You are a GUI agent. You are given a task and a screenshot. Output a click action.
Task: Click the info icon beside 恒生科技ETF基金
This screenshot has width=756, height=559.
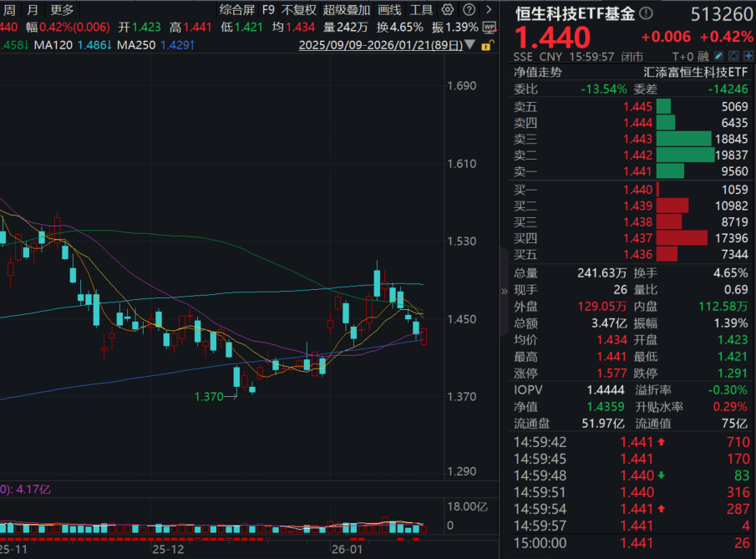(646, 13)
